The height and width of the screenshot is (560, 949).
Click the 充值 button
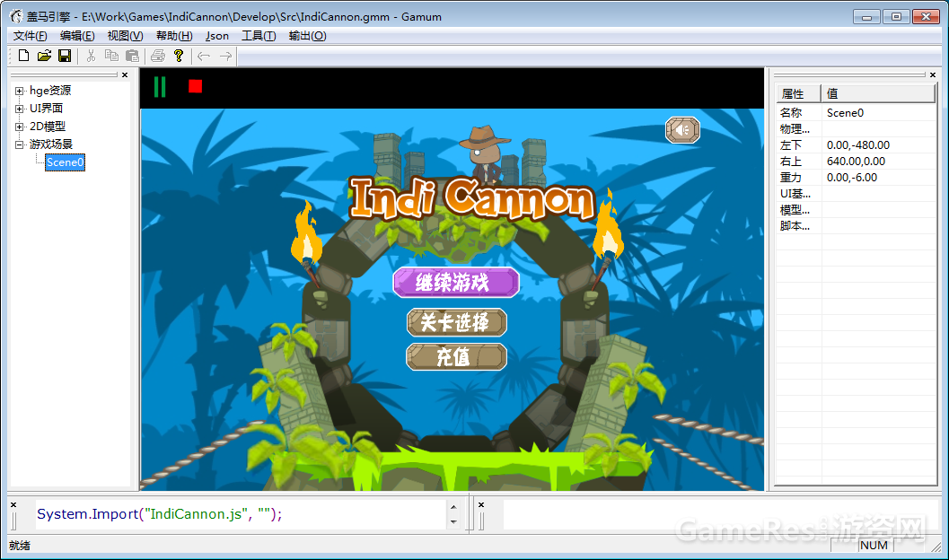click(x=456, y=356)
